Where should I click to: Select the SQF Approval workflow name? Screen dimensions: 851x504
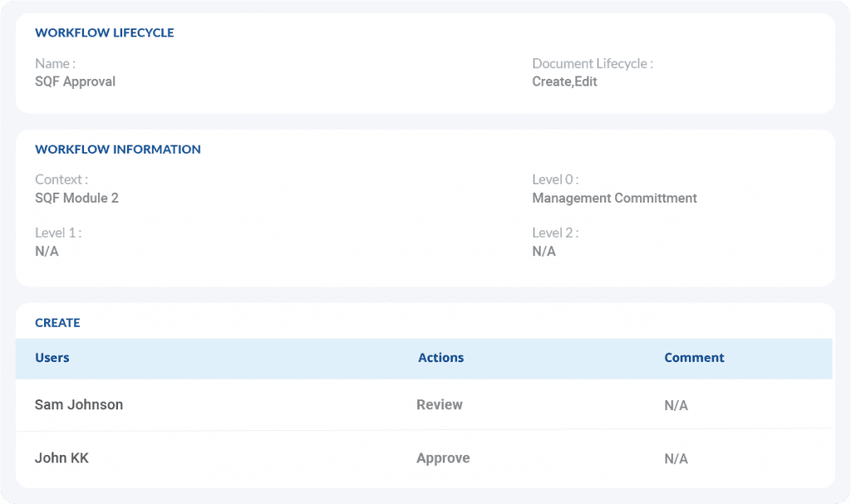[75, 81]
